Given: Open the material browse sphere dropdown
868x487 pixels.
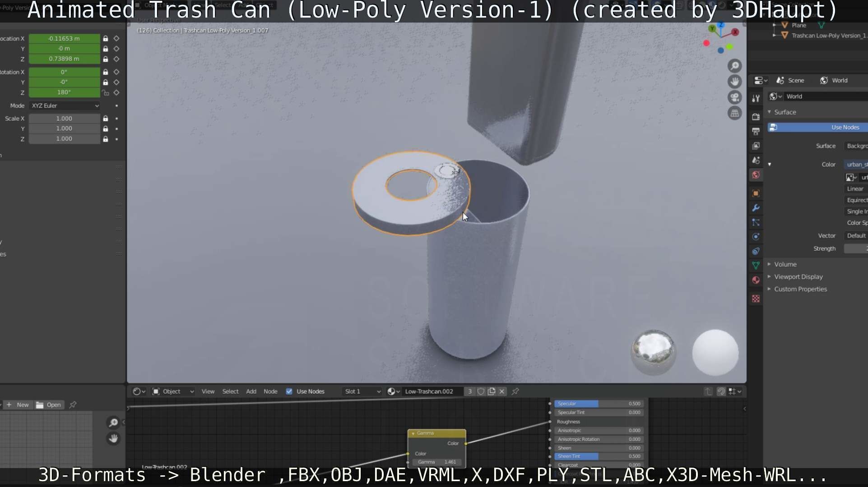Looking at the screenshot, I should (x=394, y=391).
